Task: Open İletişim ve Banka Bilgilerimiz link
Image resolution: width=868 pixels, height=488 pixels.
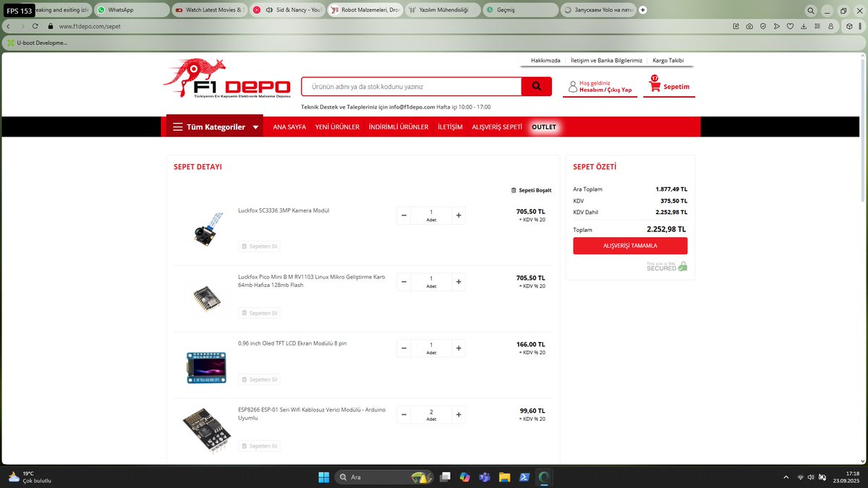Action: (x=606, y=61)
